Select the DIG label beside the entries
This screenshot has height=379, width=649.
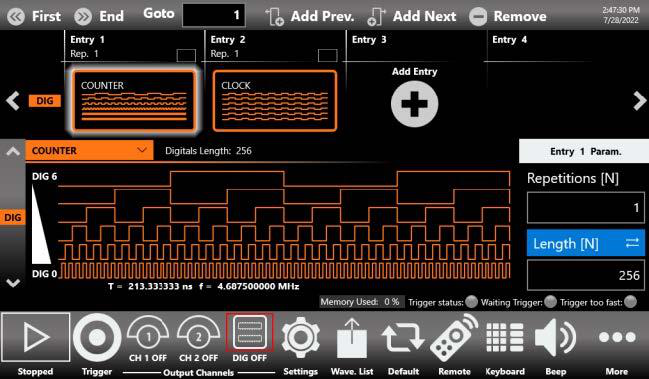[45, 101]
